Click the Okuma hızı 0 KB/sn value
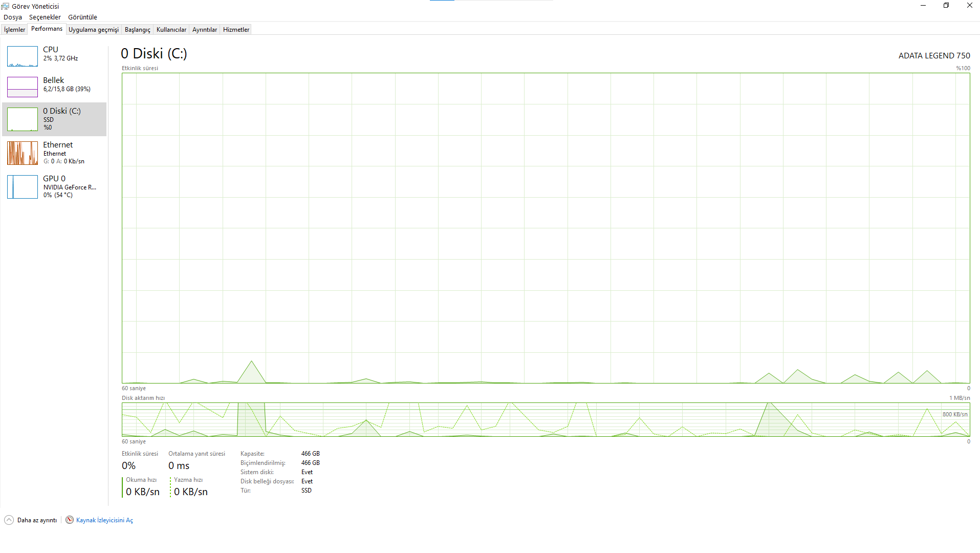The image size is (980, 553). click(x=143, y=492)
